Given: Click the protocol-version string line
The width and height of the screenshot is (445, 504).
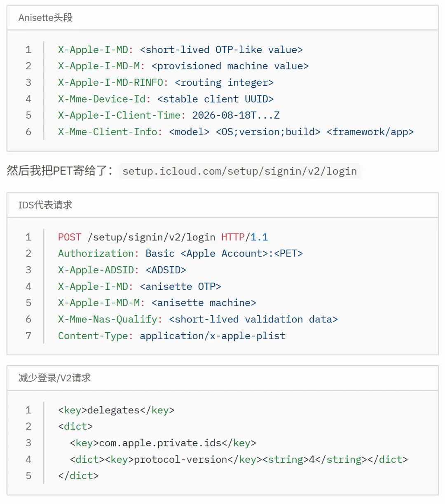Looking at the screenshot, I should [239, 460].
